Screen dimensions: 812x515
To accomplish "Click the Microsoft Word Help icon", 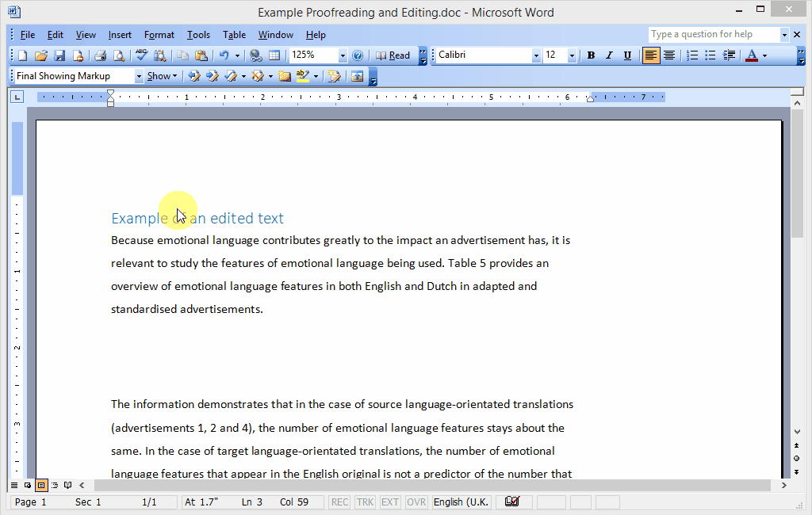I will click(x=358, y=55).
